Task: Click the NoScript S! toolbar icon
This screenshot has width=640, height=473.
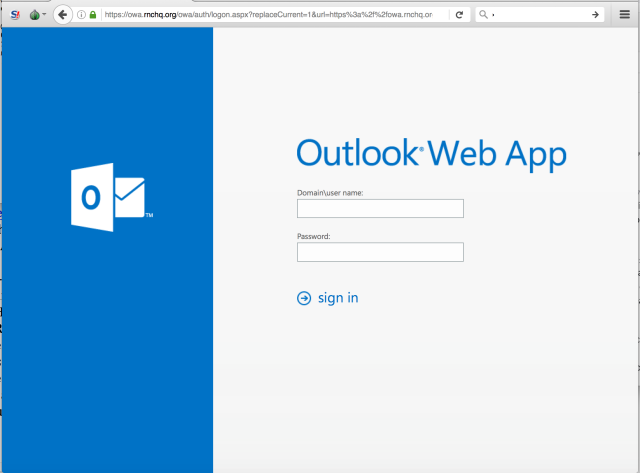Action: [x=14, y=15]
